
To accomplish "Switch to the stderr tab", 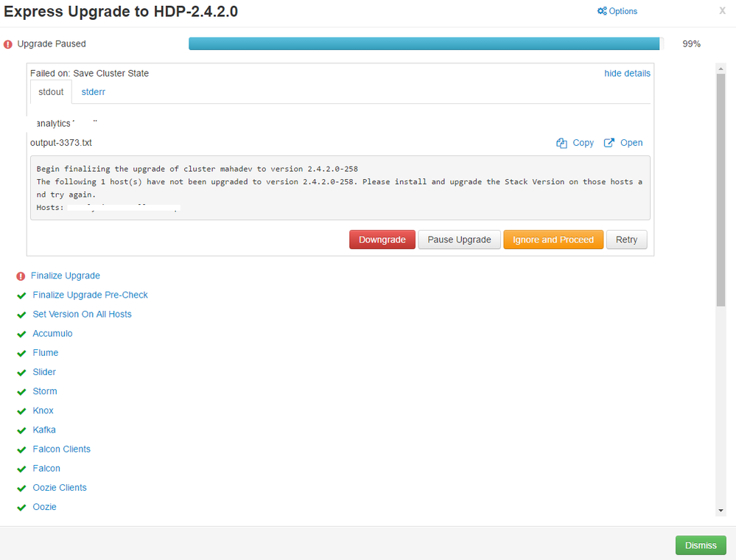I will (x=93, y=91).
